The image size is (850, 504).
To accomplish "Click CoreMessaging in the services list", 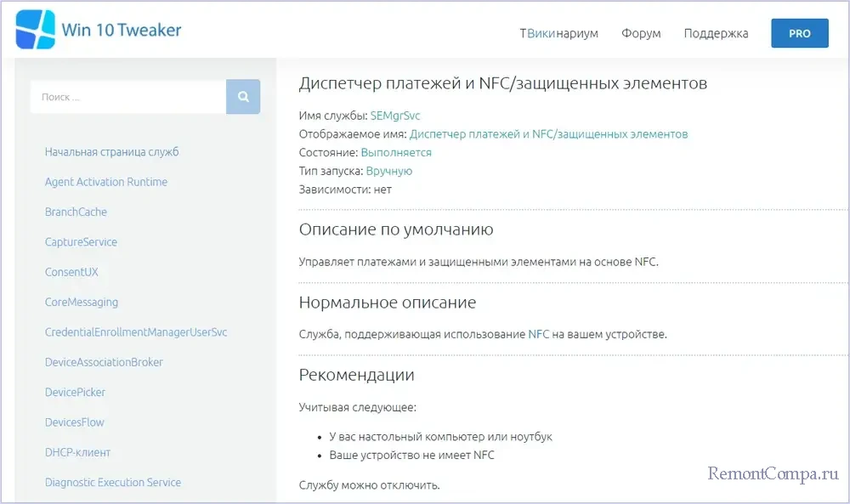I will coord(82,302).
